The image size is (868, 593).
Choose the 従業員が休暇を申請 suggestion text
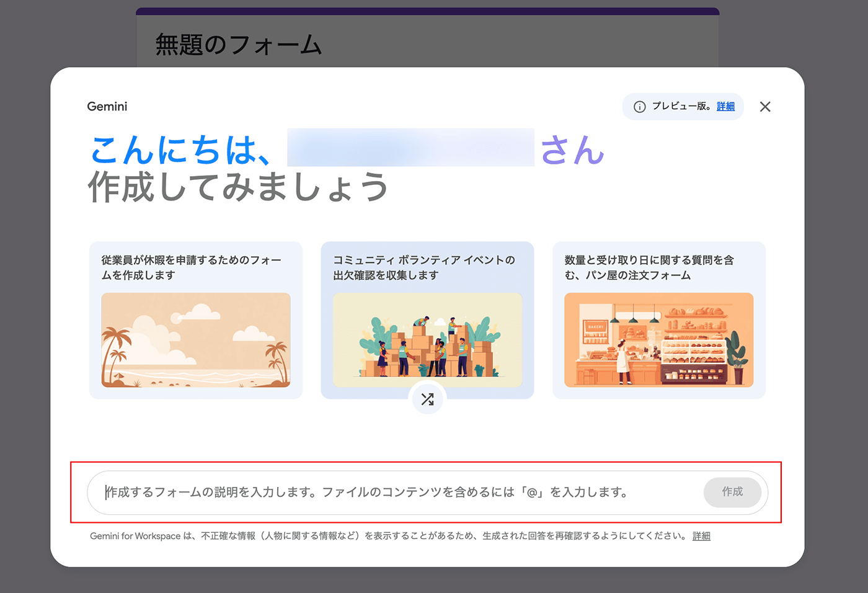pos(191,267)
